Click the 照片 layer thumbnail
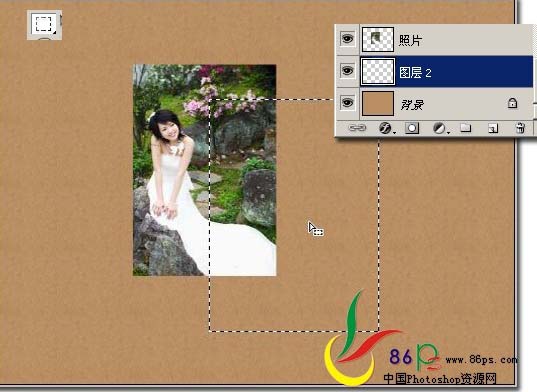The height and width of the screenshot is (392, 537). (x=378, y=39)
